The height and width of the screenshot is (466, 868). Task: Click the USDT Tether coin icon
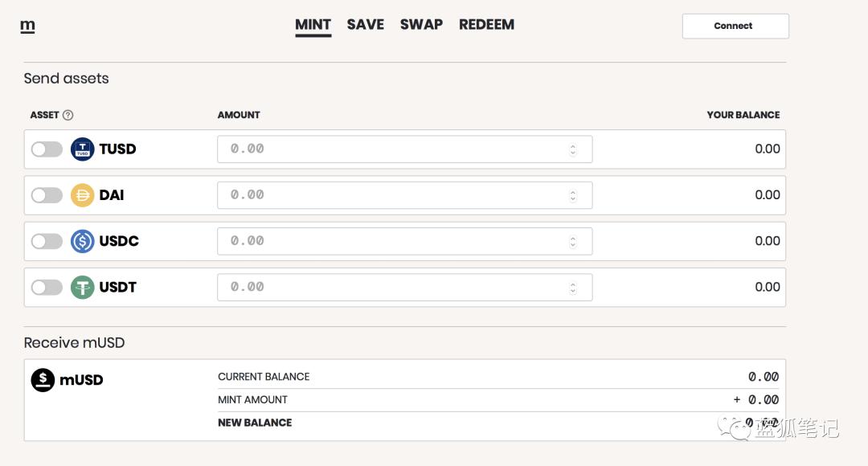tap(83, 288)
